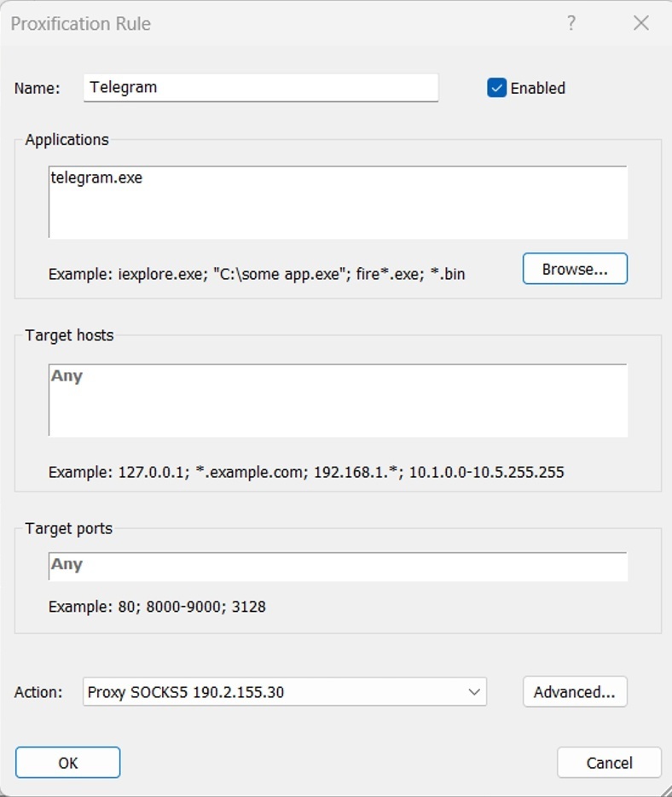Click the Name field containing Telegram

pos(261,87)
